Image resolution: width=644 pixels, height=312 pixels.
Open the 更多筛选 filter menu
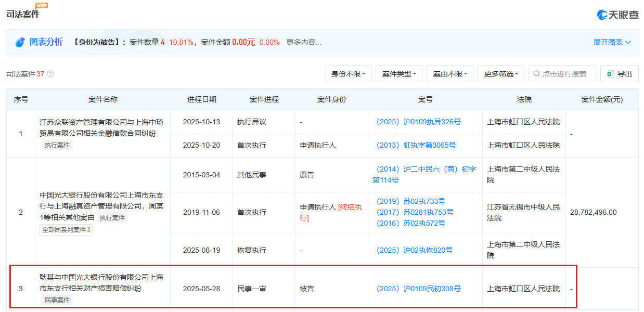click(x=500, y=74)
